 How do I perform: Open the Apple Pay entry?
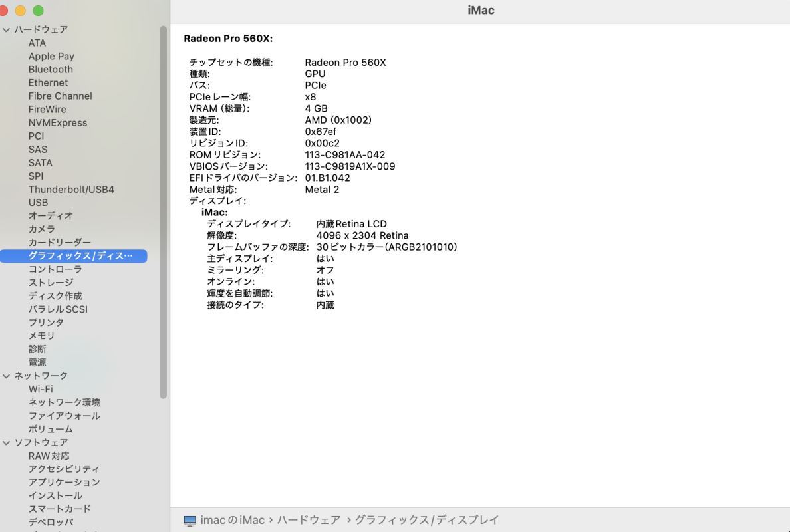coord(51,57)
